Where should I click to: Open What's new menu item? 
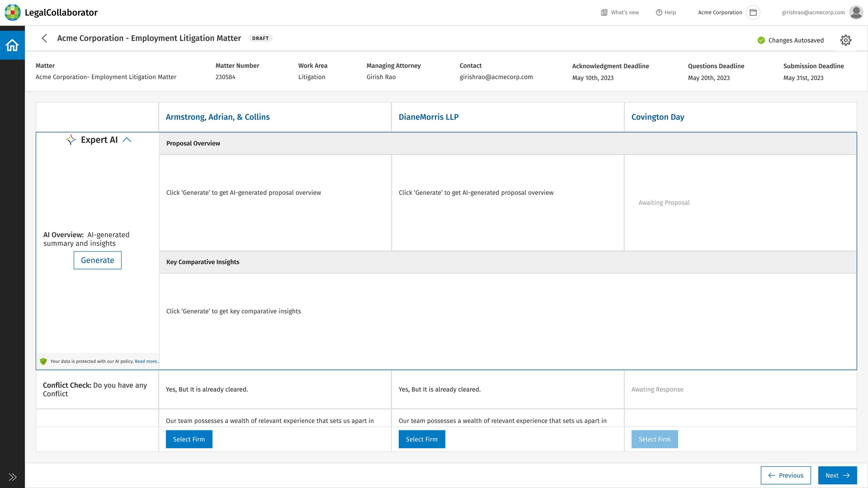[x=620, y=12]
